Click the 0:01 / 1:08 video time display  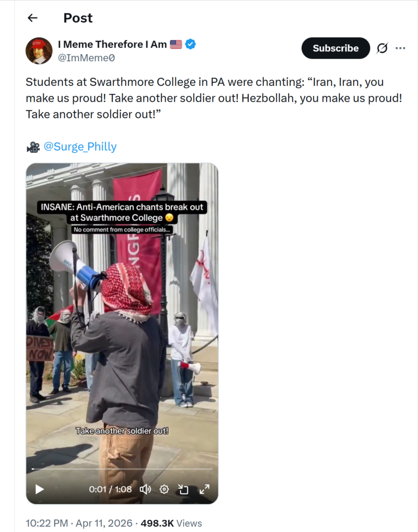tap(110, 489)
